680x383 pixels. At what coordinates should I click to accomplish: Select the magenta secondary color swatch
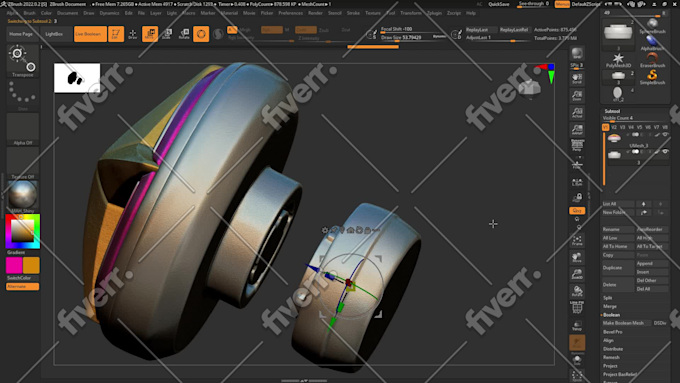click(14, 265)
